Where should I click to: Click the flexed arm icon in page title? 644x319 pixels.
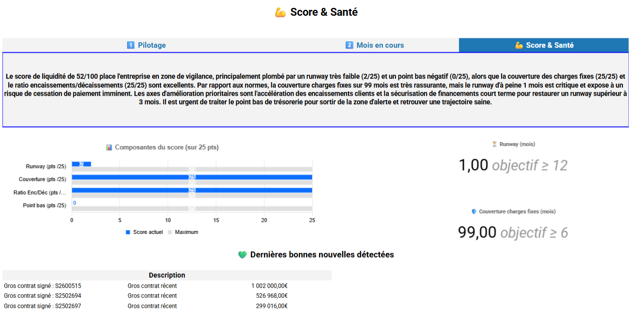tap(280, 13)
